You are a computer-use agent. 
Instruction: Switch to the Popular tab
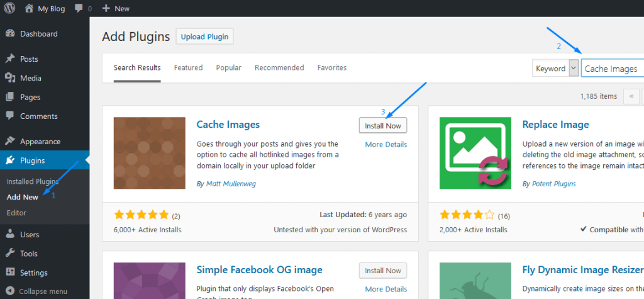tap(229, 68)
